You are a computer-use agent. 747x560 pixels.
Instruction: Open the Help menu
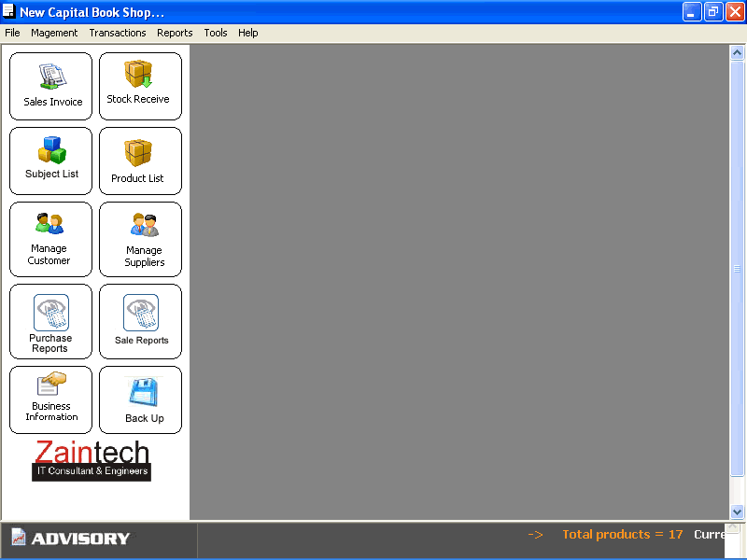pyautogui.click(x=247, y=33)
